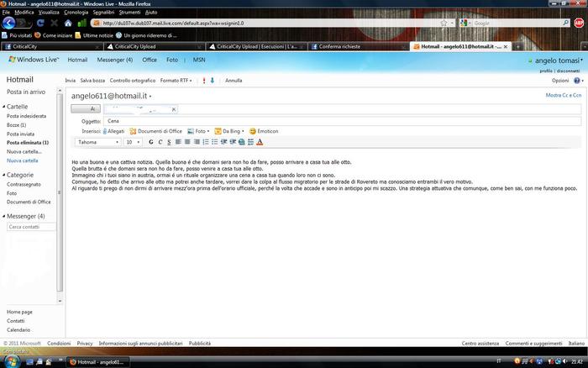Viewport: 588px width, 368px height.
Task: Click Invia to send the email
Action: point(70,81)
